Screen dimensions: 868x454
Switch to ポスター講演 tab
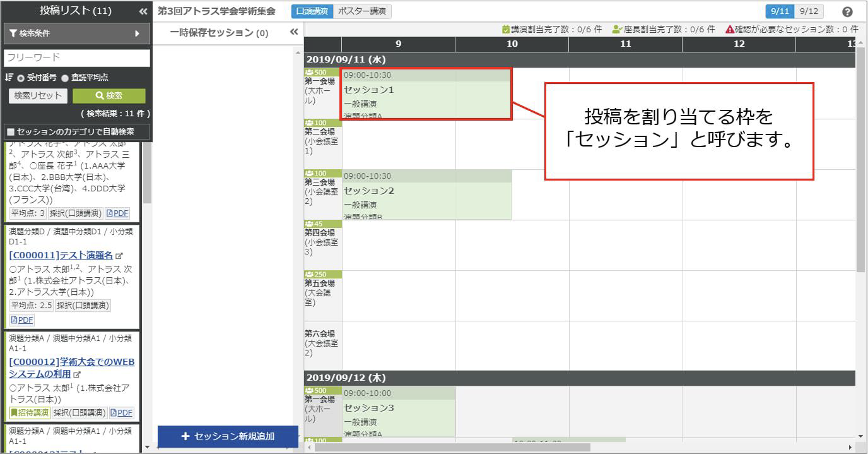[361, 11]
